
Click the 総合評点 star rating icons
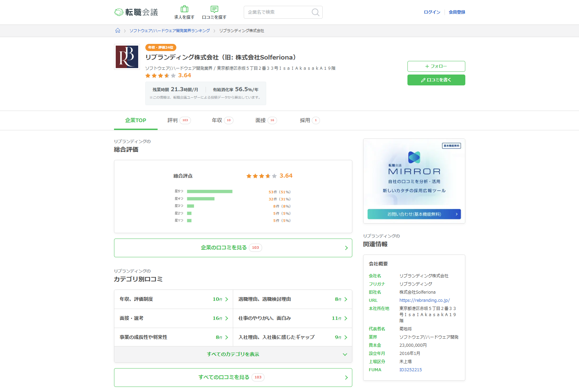(x=261, y=176)
